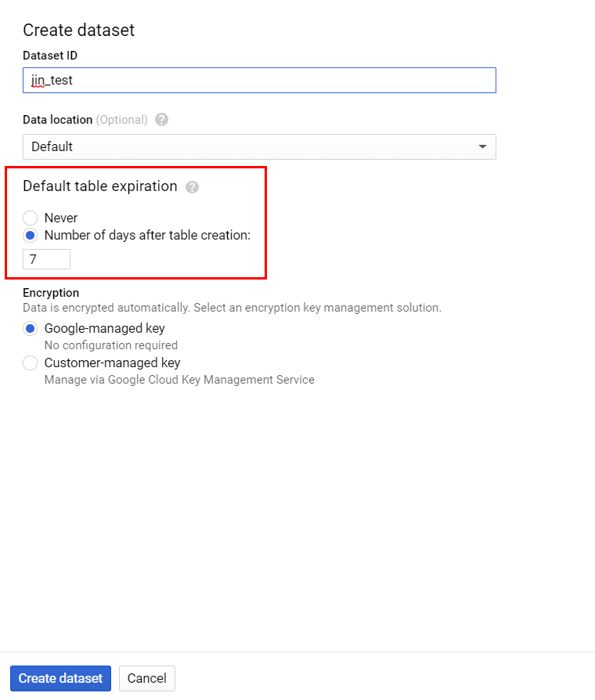Click the question mark beside Data location
The image size is (595, 700).
tap(161, 120)
